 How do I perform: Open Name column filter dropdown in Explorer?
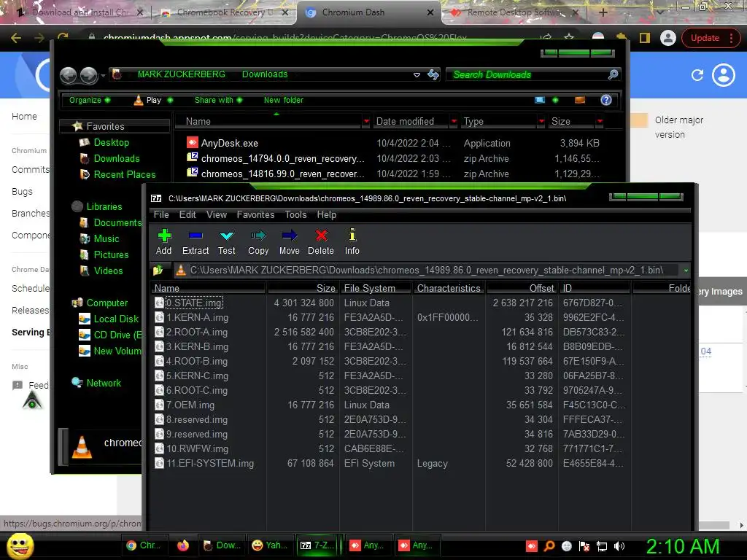point(366,122)
